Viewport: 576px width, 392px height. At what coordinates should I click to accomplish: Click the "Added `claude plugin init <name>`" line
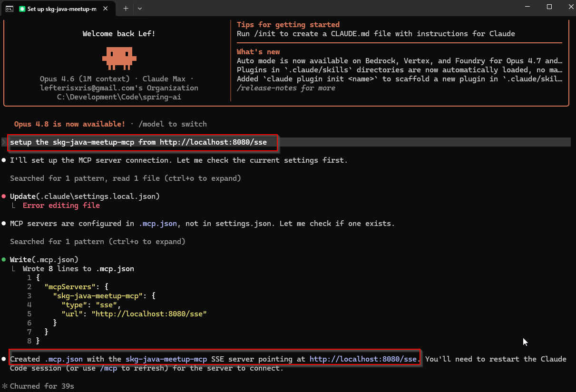[x=400, y=79]
